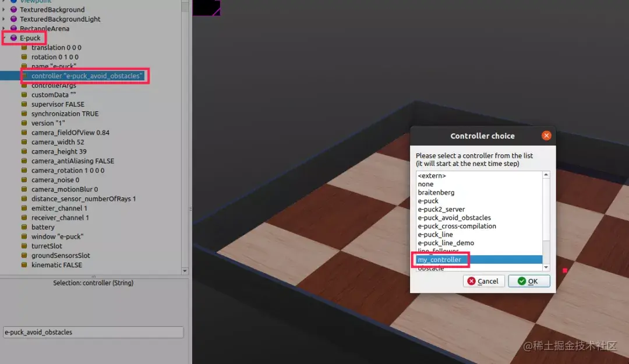Click the TexturedBackground node sphere icon
Viewport: 629px width, 364px height.
(x=13, y=10)
